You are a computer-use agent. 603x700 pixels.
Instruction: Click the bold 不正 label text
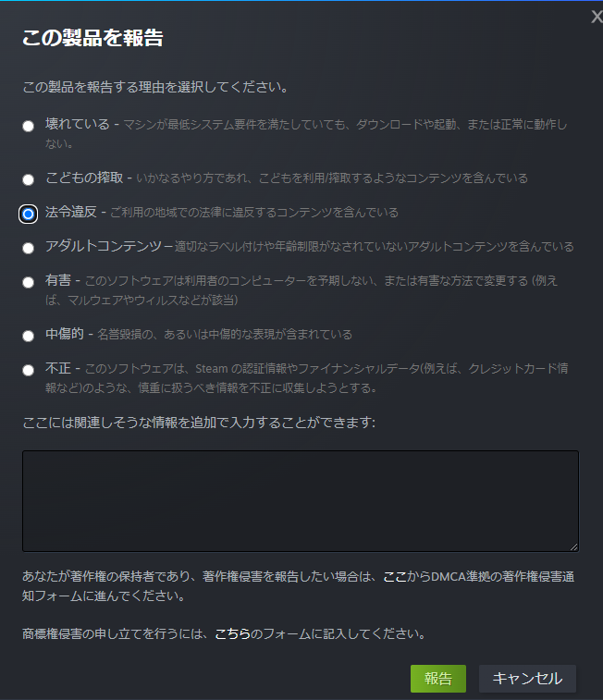[58, 368]
